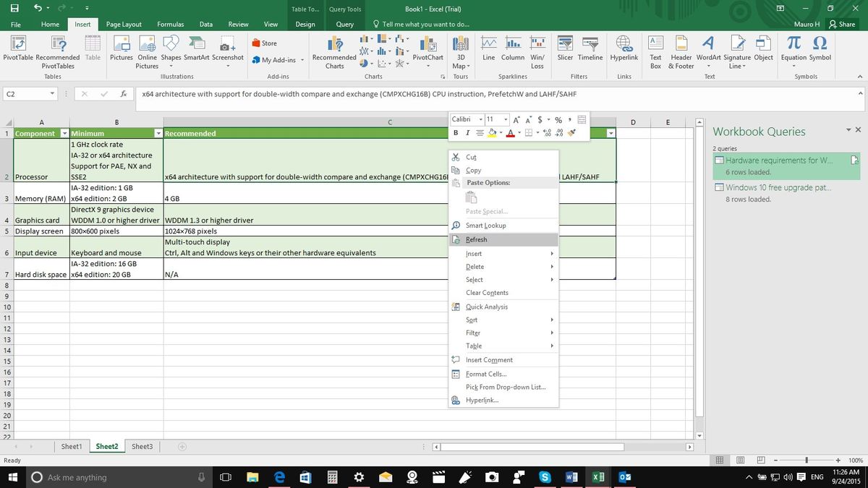Image resolution: width=868 pixels, height=488 pixels.
Task: Open the font size dropdown
Action: (505, 119)
